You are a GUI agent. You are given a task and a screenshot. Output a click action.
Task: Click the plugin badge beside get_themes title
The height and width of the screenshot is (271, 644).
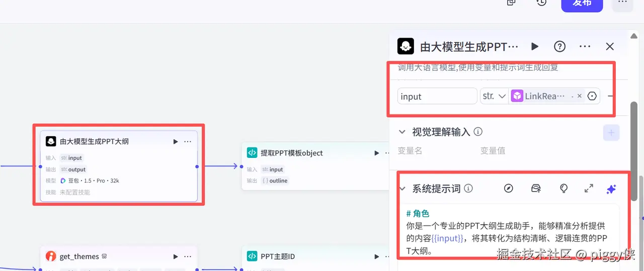coord(104,256)
